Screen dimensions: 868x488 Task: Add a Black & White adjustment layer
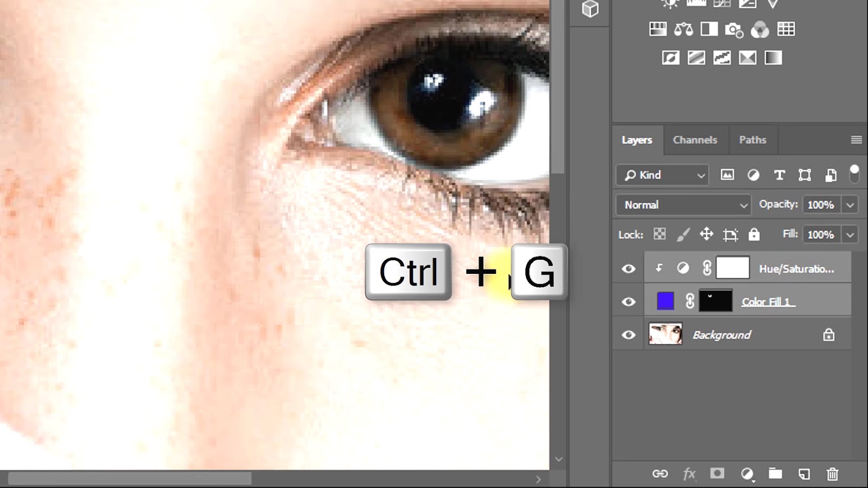pyautogui.click(x=709, y=29)
